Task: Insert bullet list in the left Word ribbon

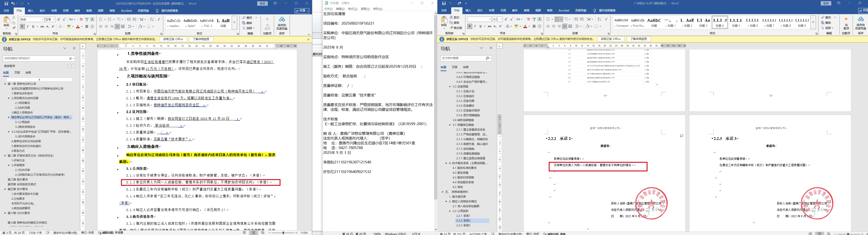Action: pyautogui.click(x=101, y=20)
